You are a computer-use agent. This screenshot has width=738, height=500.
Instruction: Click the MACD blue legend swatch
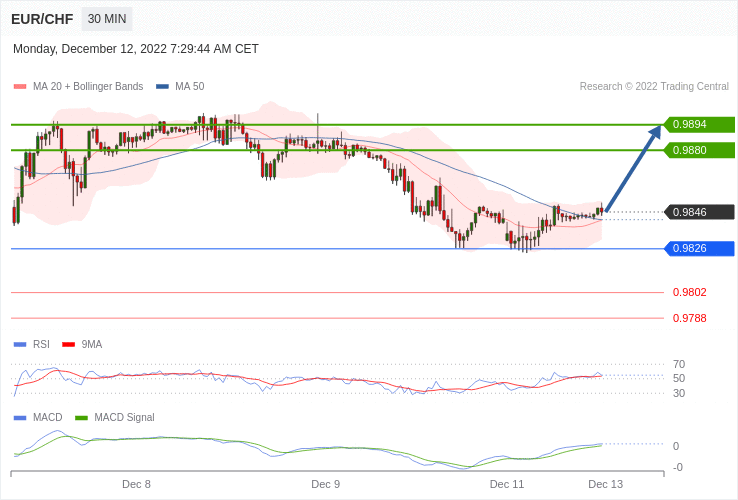coord(20,418)
